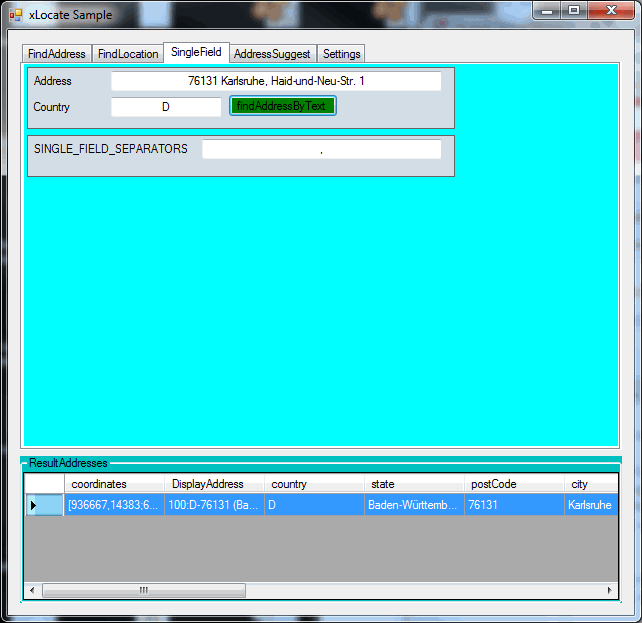
Task: Go to the AddressSuggest tab
Action: click(272, 54)
